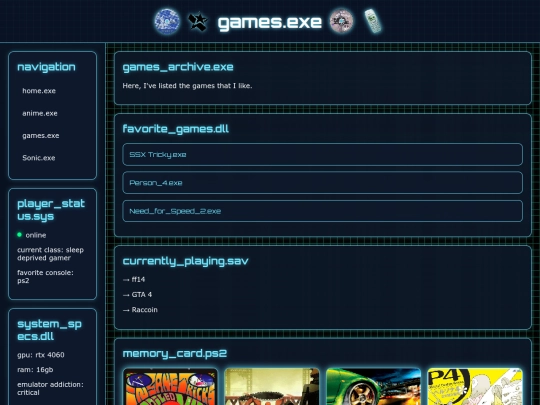540x405 pixels.
Task: Click the games.exe page title
Action: [x=270, y=22]
